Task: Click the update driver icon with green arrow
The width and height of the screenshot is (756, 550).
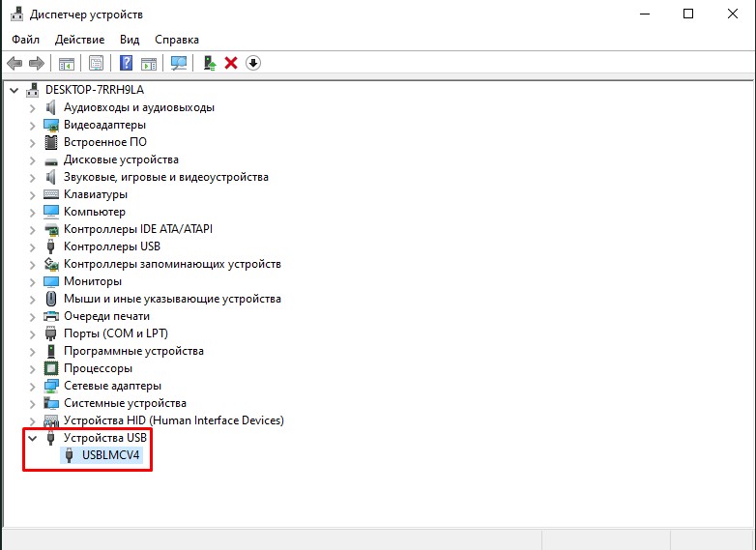Action: [x=209, y=63]
